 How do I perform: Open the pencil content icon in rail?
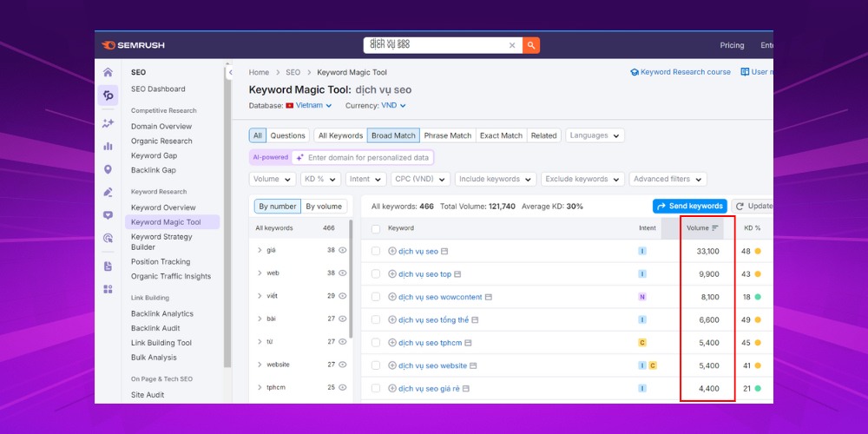[108, 192]
